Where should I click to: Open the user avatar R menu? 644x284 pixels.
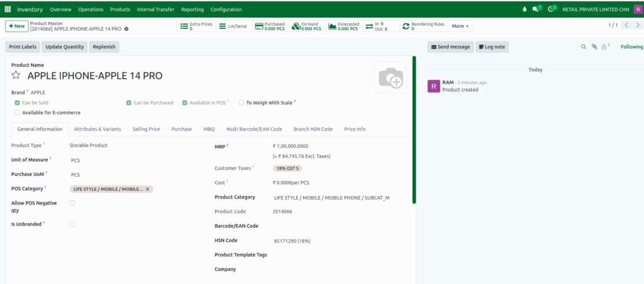(x=637, y=9)
